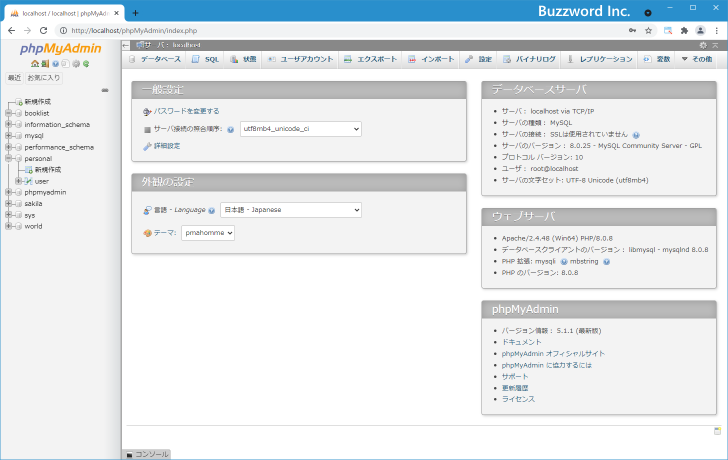Open the 状態 status tab

243,59
